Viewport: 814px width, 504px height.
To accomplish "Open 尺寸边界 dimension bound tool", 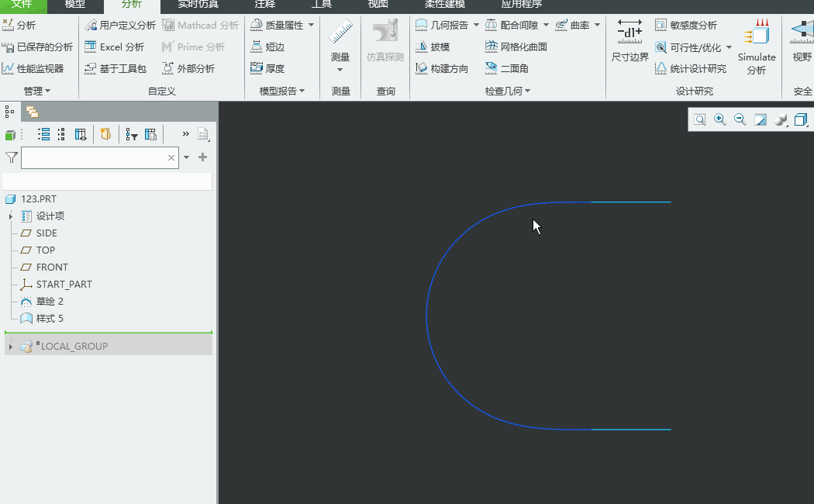I will 629,40.
